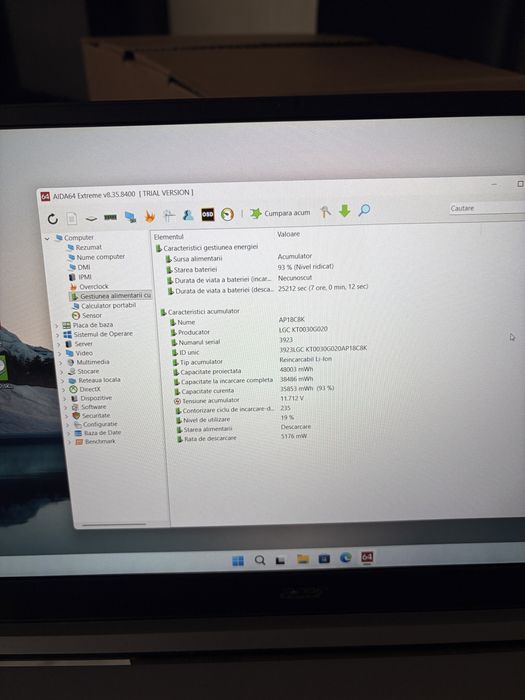Select Securitate in the tree
The image size is (525, 700).
point(91,416)
